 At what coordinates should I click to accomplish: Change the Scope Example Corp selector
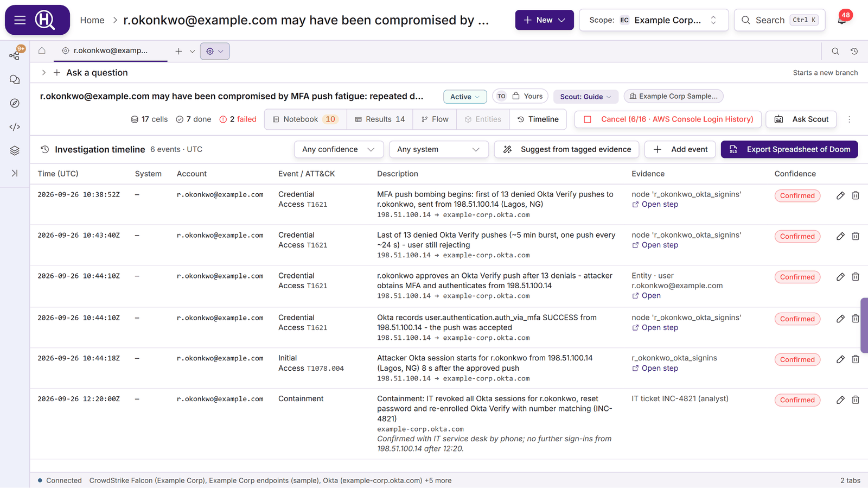point(654,20)
